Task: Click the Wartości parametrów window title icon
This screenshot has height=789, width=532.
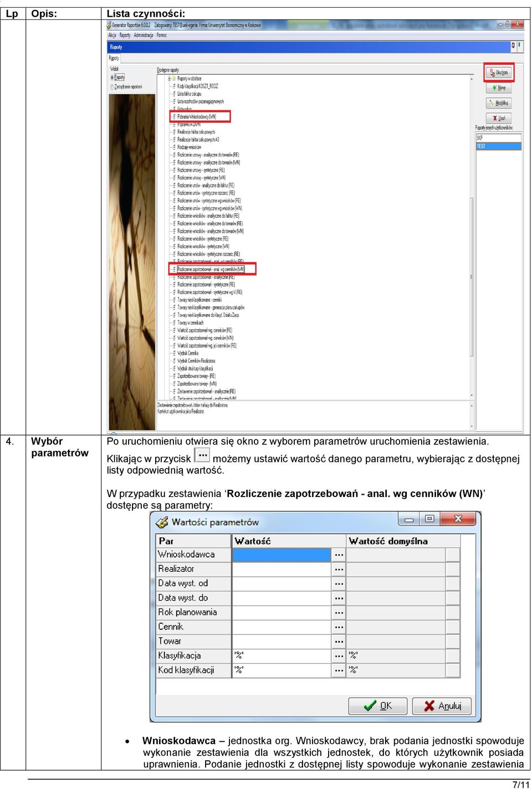Action: tap(162, 522)
